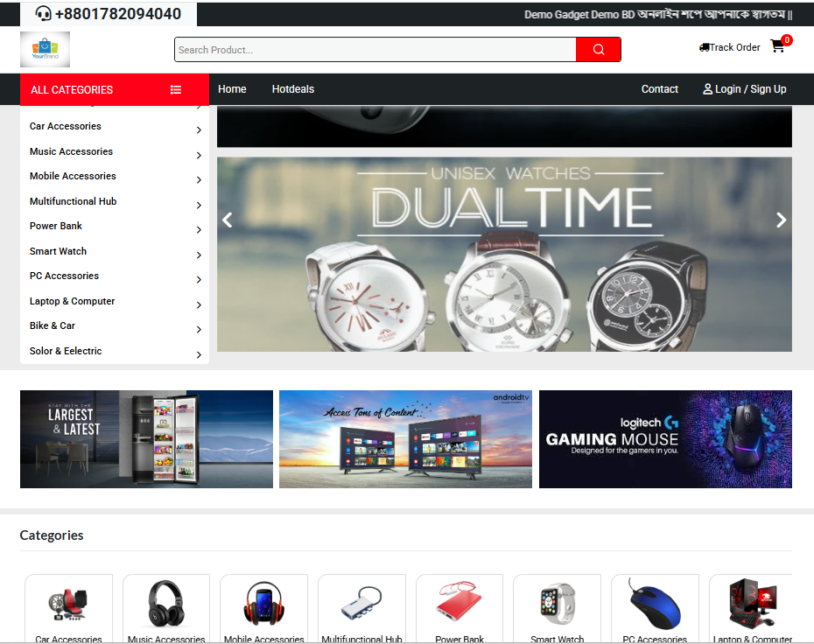
Task: Open the Power Bank category tile
Action: click(x=460, y=609)
